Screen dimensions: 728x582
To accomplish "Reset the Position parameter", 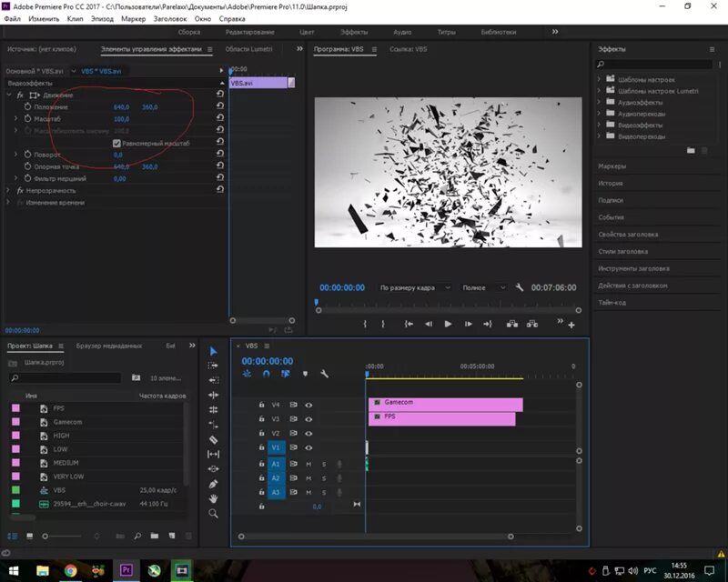I will [220, 105].
